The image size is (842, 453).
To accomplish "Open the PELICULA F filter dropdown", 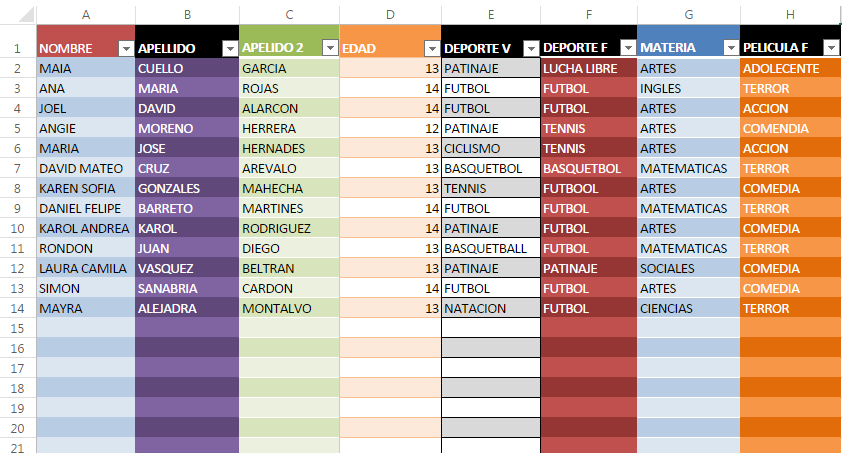I will coord(830,48).
